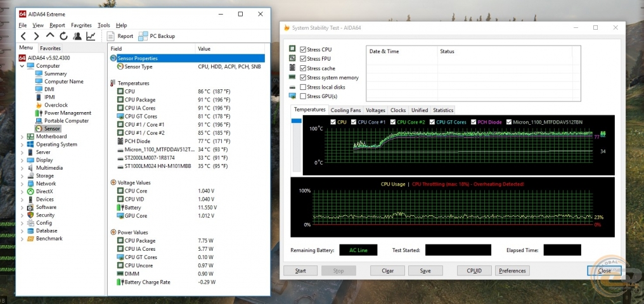
Task: Click the up-level arrow in the AIDA64 toolbar
Action: click(50, 35)
